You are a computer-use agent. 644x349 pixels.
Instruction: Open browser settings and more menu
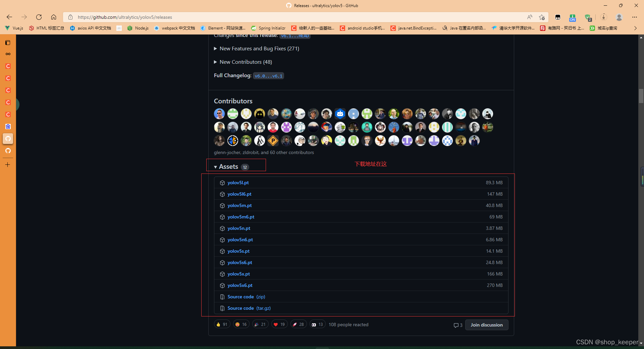click(634, 17)
